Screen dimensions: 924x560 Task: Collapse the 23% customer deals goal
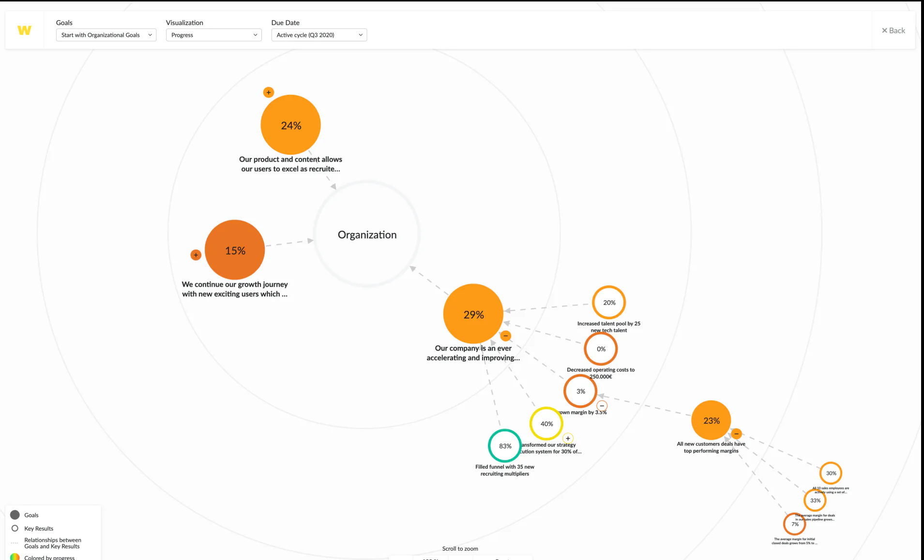pyautogui.click(x=736, y=434)
